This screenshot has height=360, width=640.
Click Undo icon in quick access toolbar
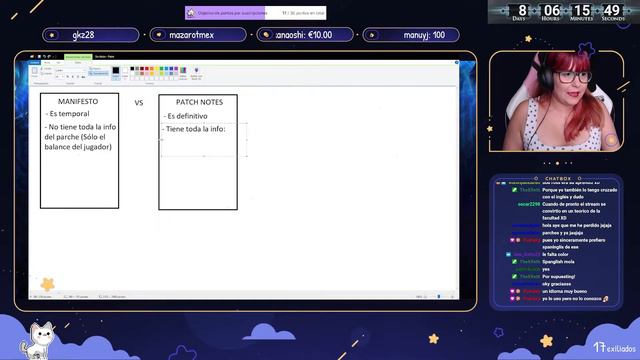pos(44,57)
